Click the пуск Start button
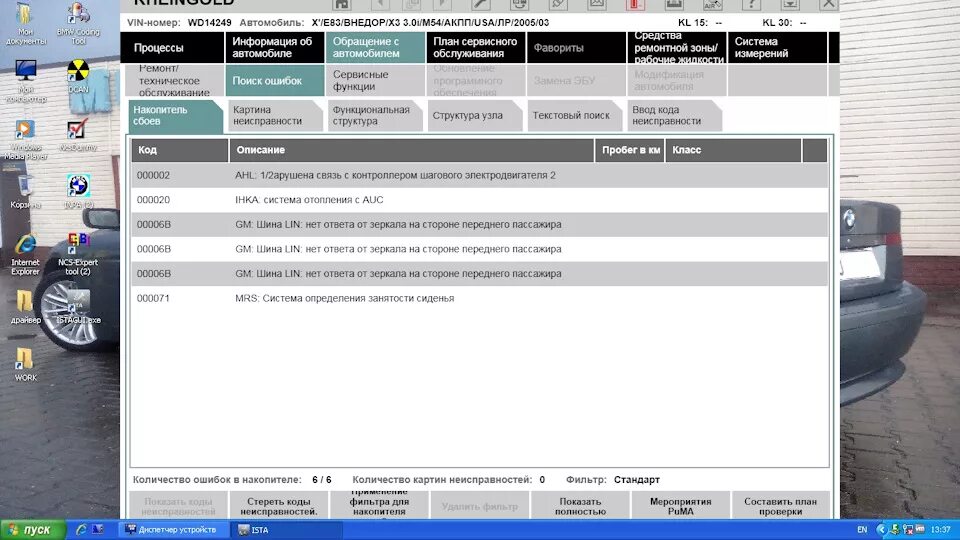960x540 pixels. [33, 530]
